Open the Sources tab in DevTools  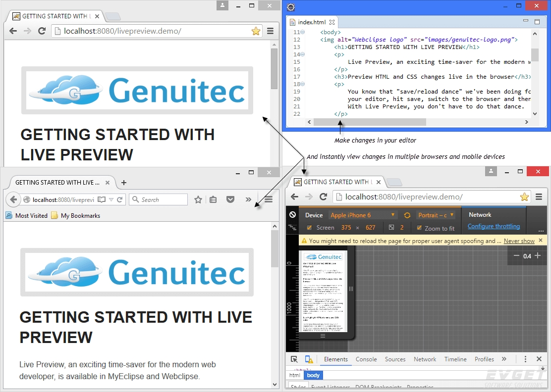[395, 359]
